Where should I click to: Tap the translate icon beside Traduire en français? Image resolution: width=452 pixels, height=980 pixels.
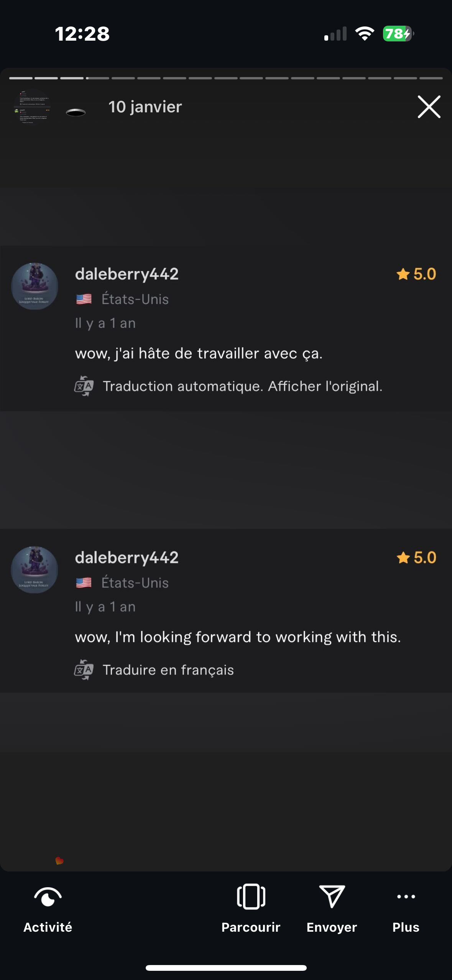click(x=84, y=670)
